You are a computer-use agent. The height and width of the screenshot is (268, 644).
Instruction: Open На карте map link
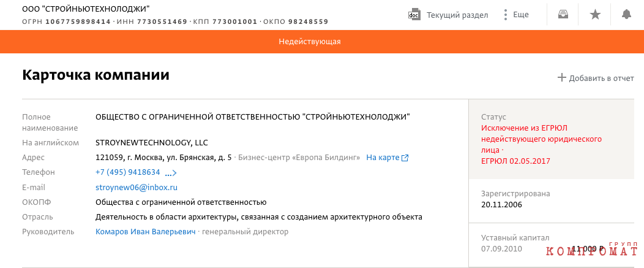coord(383,157)
